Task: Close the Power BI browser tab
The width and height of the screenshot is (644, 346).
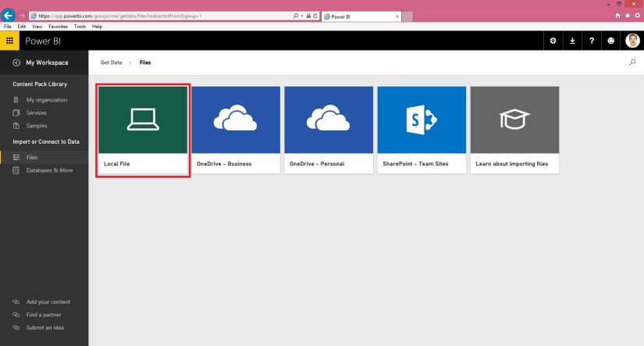Action: 397,16
